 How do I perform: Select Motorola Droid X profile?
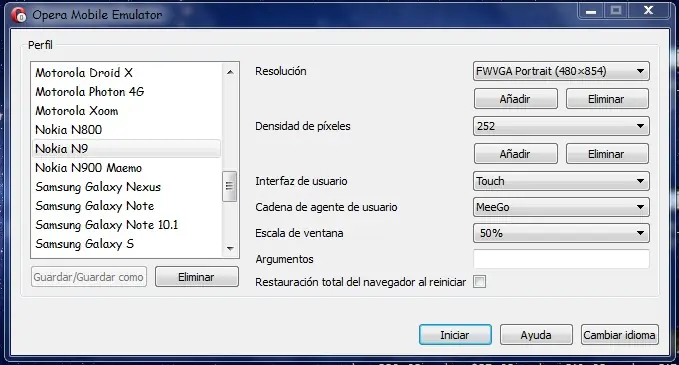[126, 73]
